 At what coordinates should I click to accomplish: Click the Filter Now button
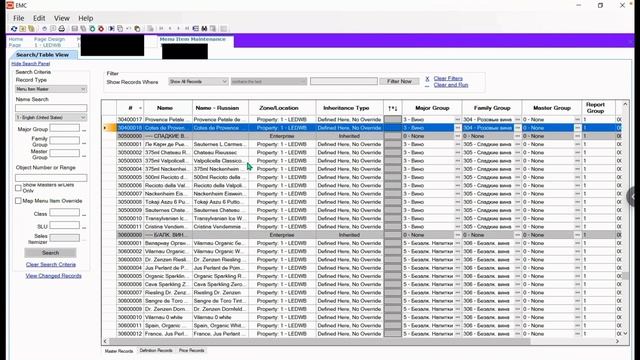click(x=399, y=82)
